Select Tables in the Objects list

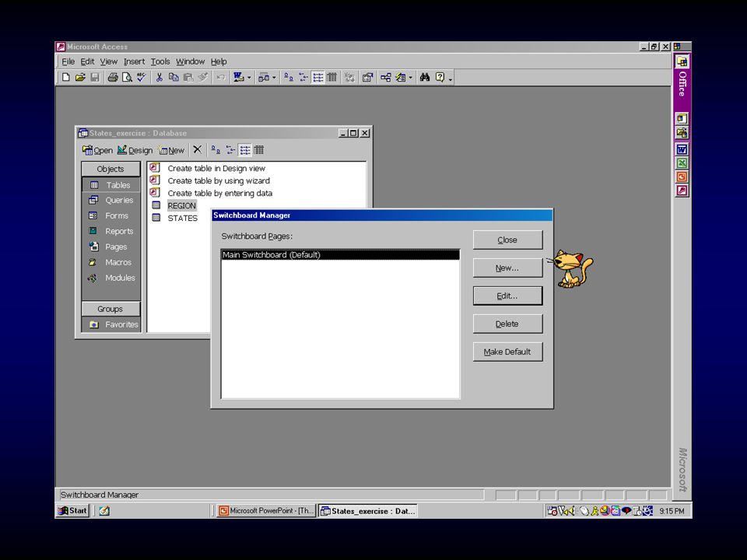tap(111, 185)
